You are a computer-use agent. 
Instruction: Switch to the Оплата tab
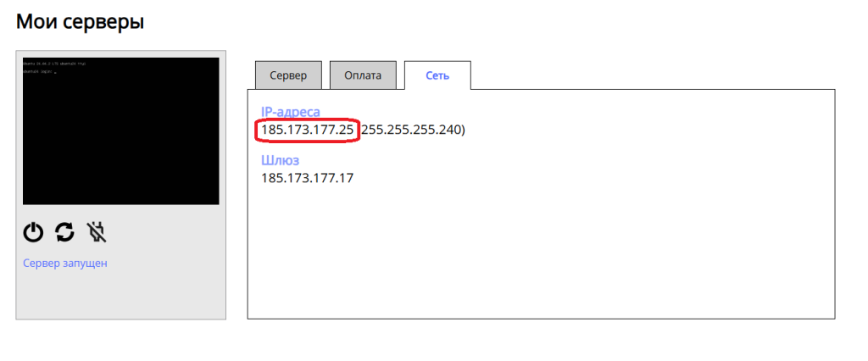coord(363,75)
